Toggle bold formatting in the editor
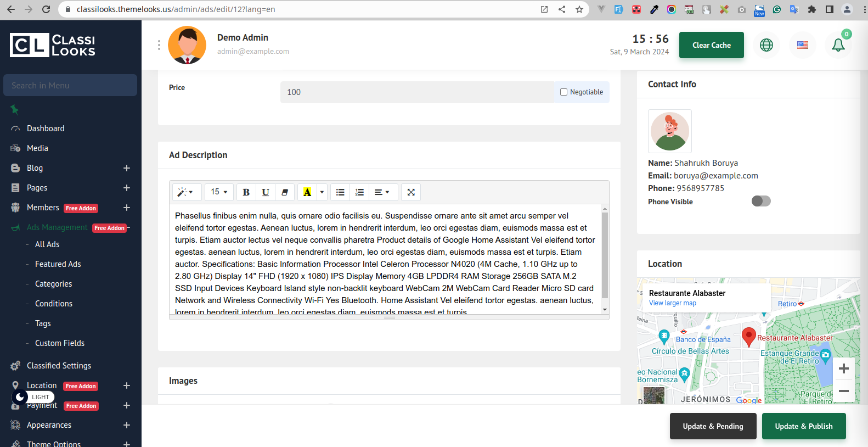868x447 pixels. click(x=246, y=192)
